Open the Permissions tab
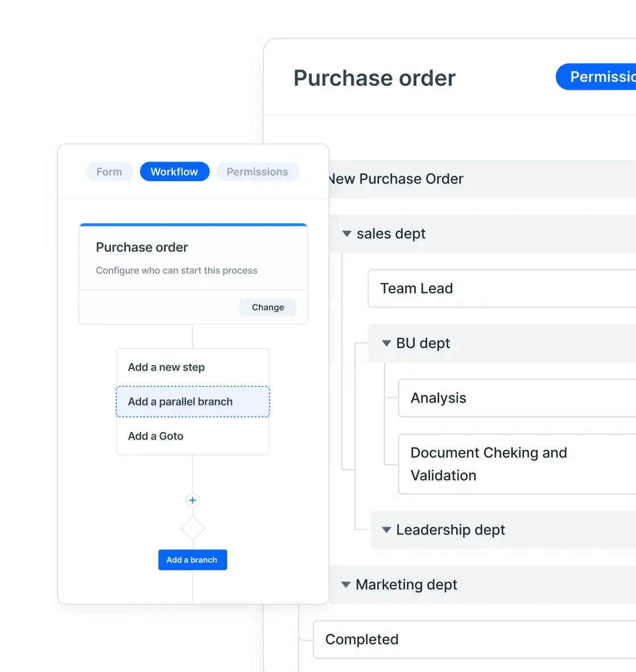 point(258,171)
